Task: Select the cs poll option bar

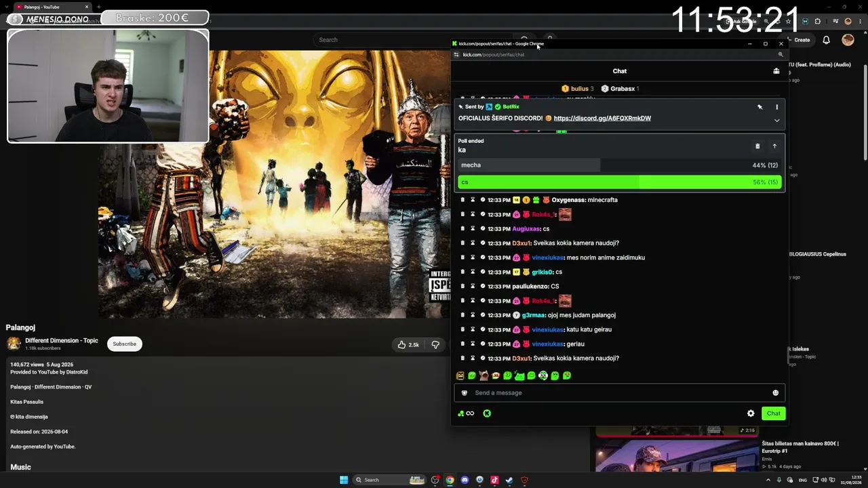Action: tap(619, 182)
